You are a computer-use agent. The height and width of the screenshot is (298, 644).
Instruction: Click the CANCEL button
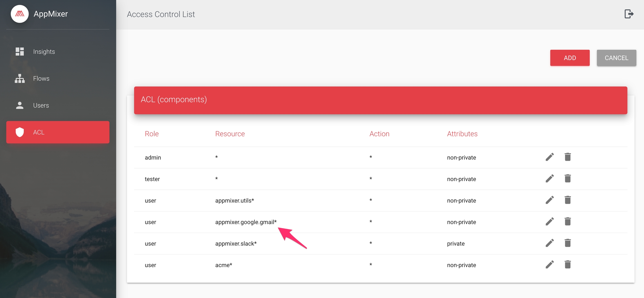click(616, 58)
